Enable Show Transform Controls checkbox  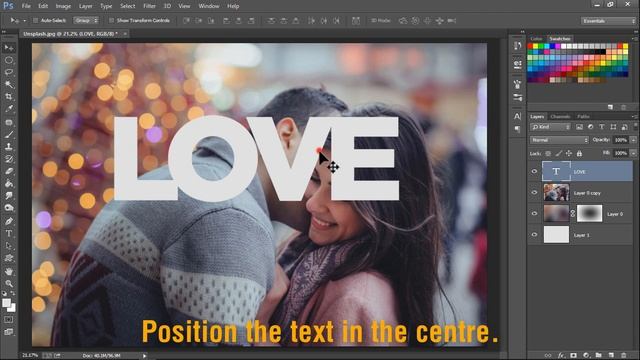[111, 20]
